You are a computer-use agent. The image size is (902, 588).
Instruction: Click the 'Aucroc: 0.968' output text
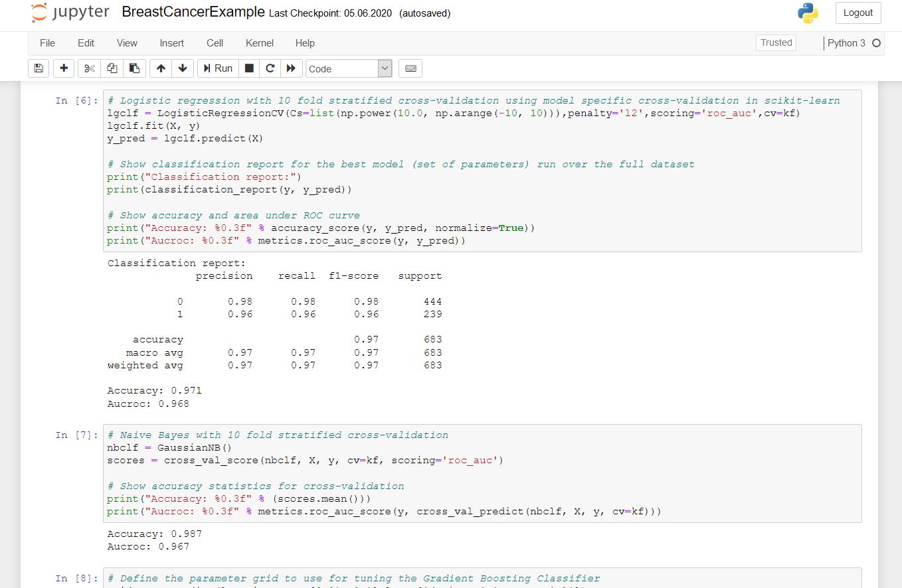pos(148,404)
